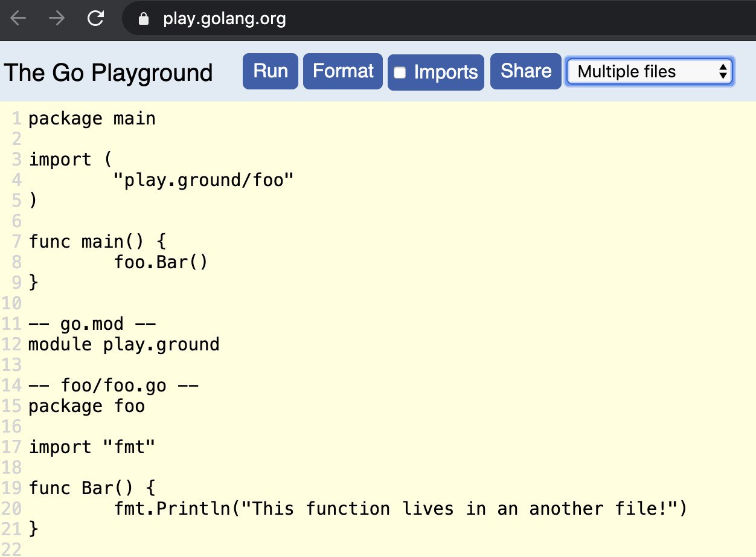This screenshot has width=756, height=557.
Task: Click line number 14 in gutter
Action: tap(11, 385)
